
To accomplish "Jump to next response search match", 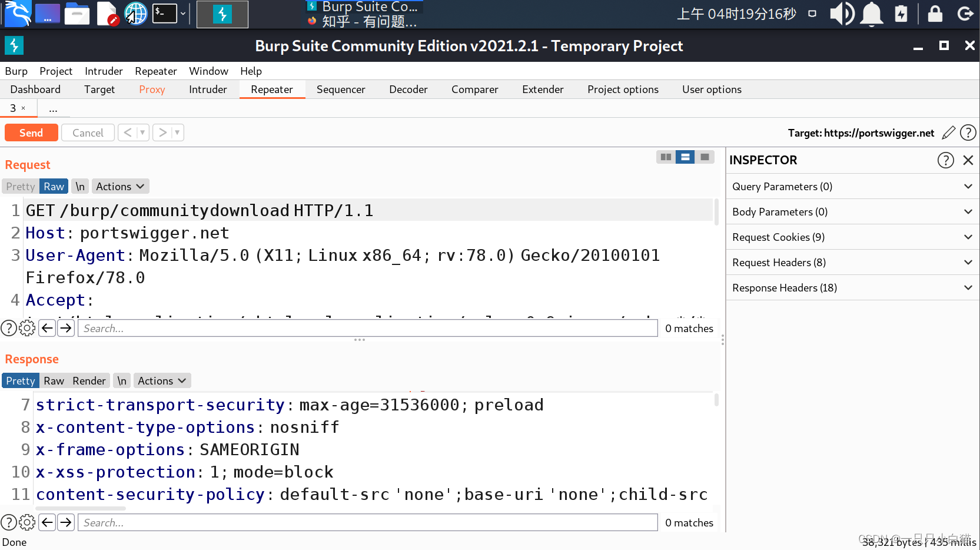I will [x=66, y=522].
